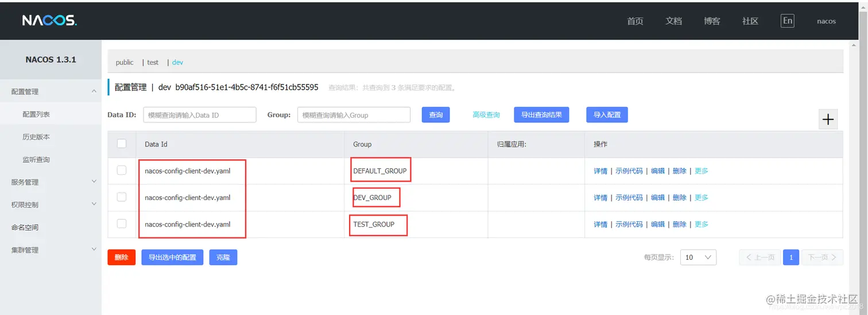Check the DEV_GROUP row checkbox
This screenshot has height=315, width=868.
[x=122, y=197]
